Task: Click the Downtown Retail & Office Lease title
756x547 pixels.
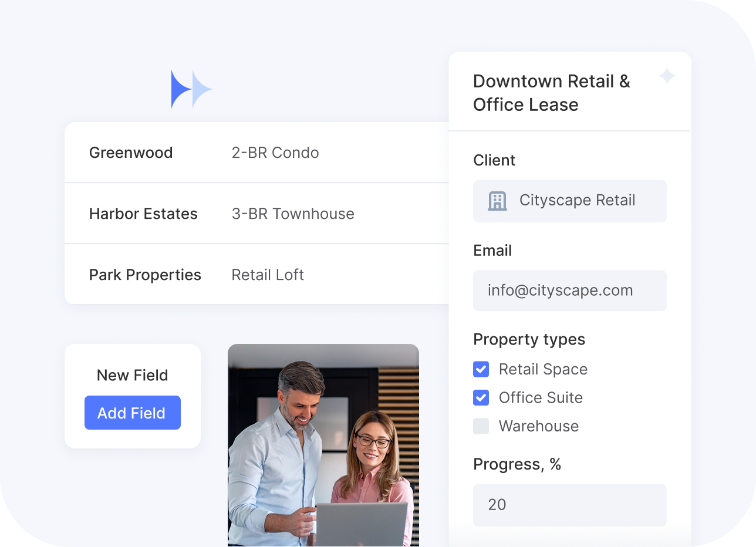Action: pos(551,93)
